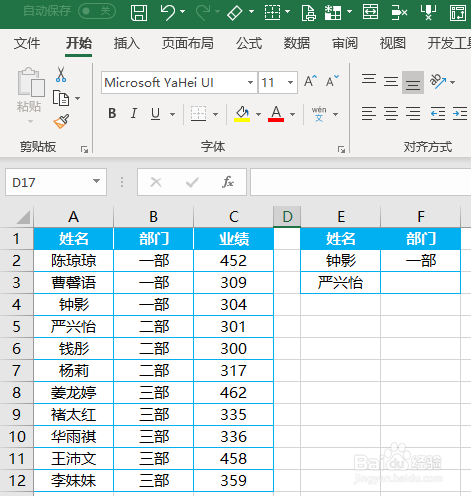Toggle Bold formatting

(x=112, y=113)
